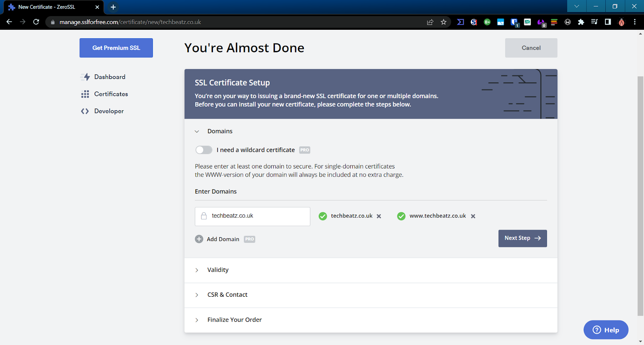Open the Chrome three-dot menu
Screen dimensions: 644x345
[635, 22]
